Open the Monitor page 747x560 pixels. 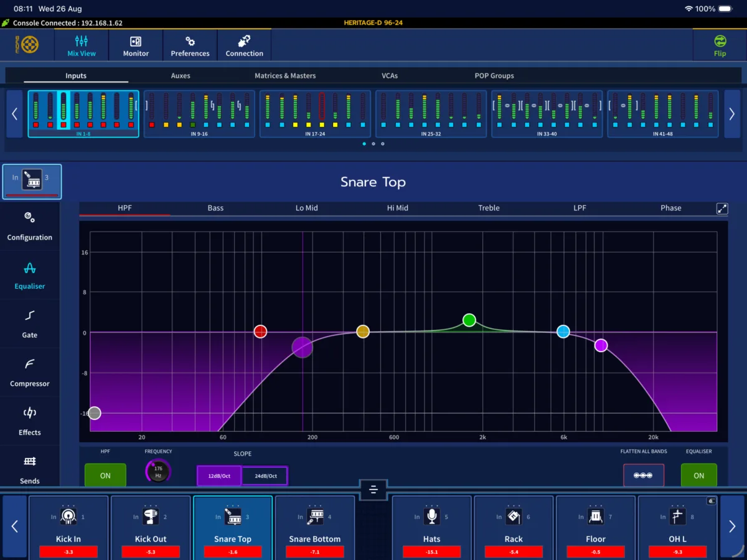pos(136,45)
